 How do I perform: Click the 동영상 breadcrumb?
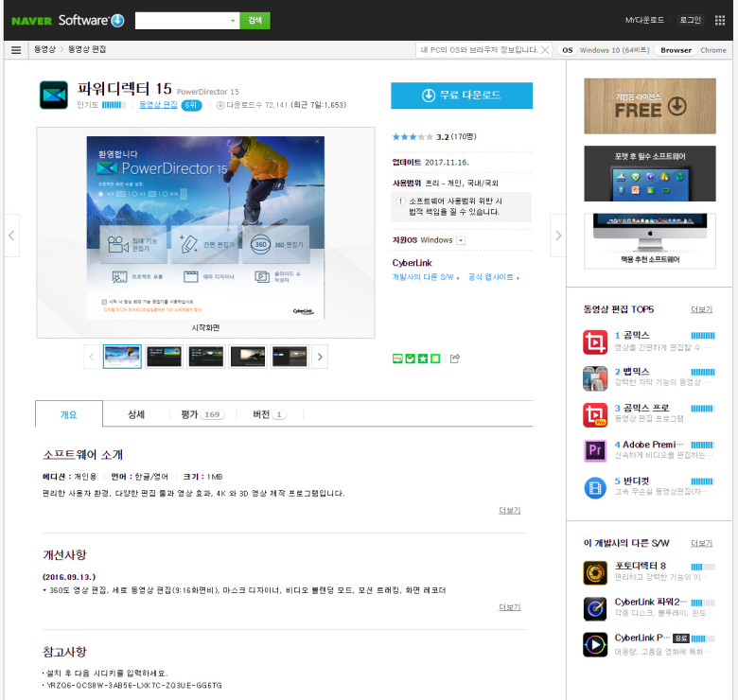tap(44, 49)
